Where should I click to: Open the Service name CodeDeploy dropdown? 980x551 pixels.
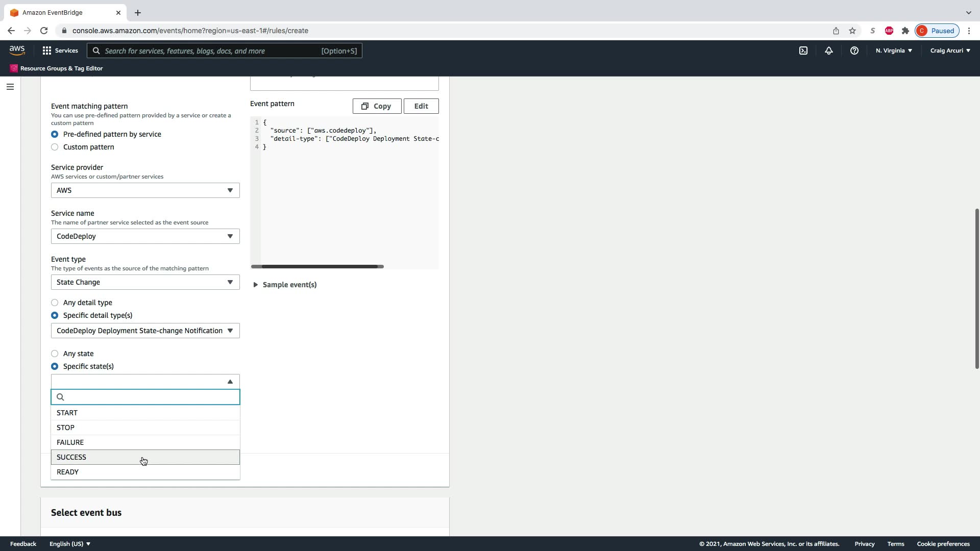145,236
